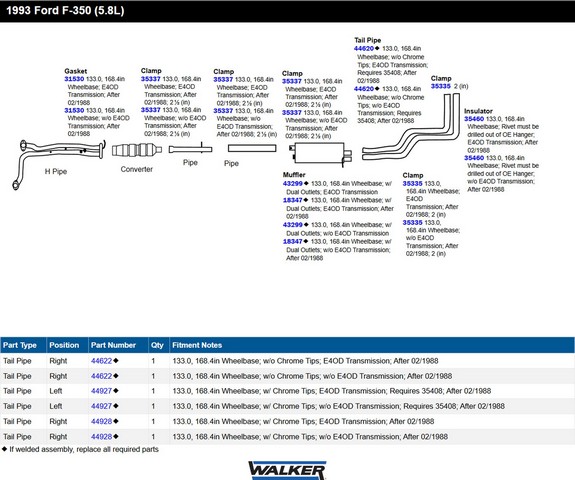Open muffler 43299 link for w/o E4OD
The width and height of the screenshot is (575, 480).
click(x=293, y=225)
